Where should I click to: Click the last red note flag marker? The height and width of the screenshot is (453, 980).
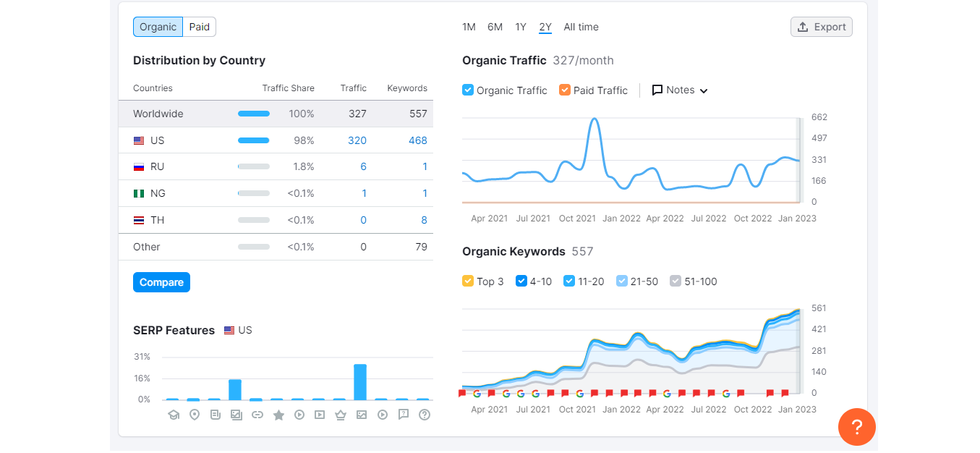click(785, 393)
